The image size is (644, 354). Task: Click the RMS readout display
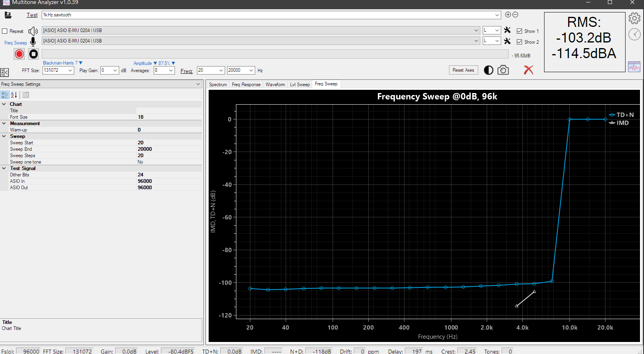(585, 42)
